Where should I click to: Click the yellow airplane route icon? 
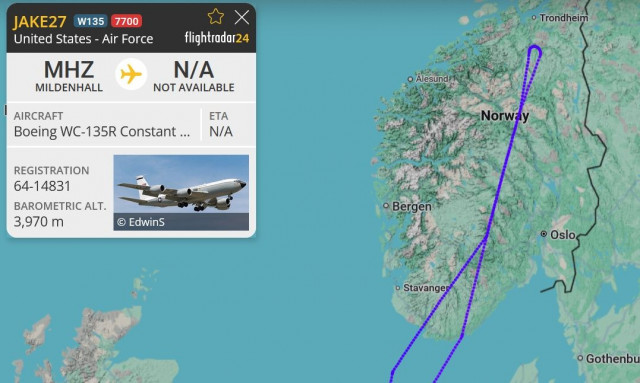click(x=131, y=74)
